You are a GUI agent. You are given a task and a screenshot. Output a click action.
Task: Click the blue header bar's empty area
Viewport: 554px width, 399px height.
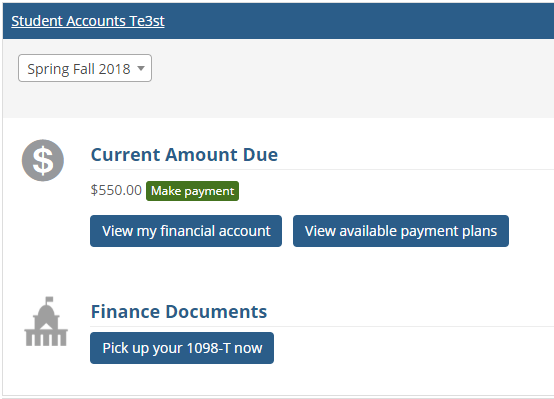click(x=353, y=21)
